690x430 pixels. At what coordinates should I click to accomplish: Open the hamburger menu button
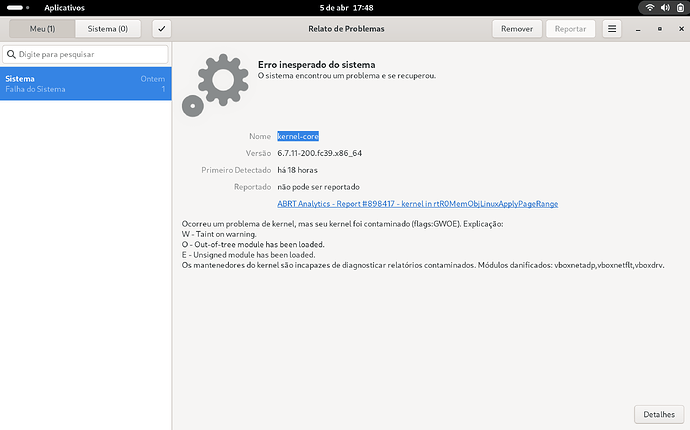(x=612, y=29)
